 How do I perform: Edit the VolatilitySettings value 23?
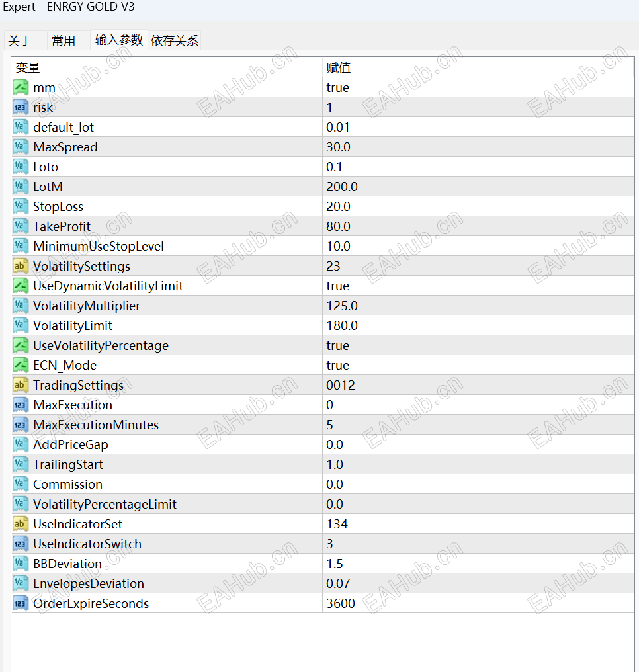pos(333,266)
